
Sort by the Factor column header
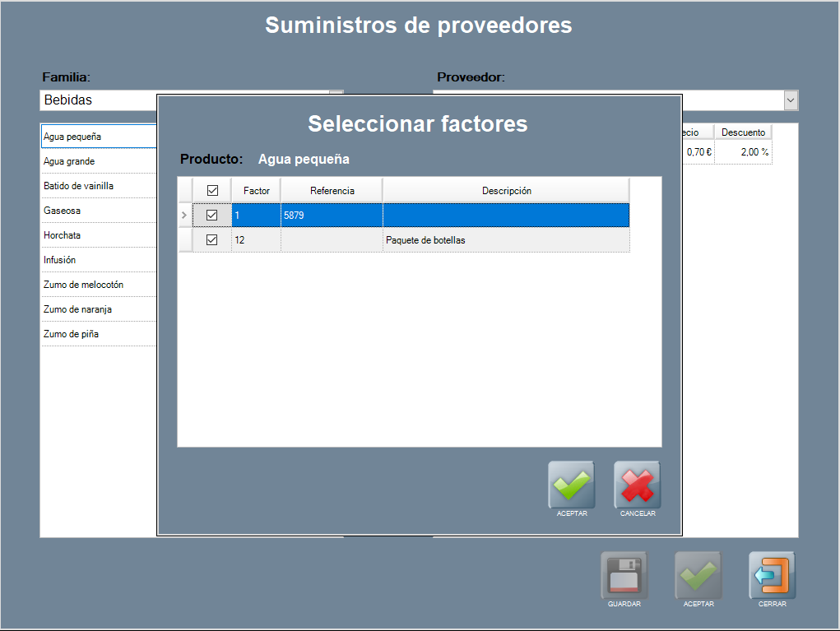pos(256,191)
